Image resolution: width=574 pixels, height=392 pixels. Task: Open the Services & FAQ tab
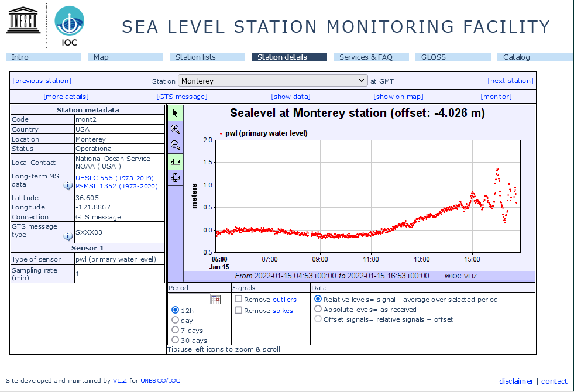tap(371, 57)
